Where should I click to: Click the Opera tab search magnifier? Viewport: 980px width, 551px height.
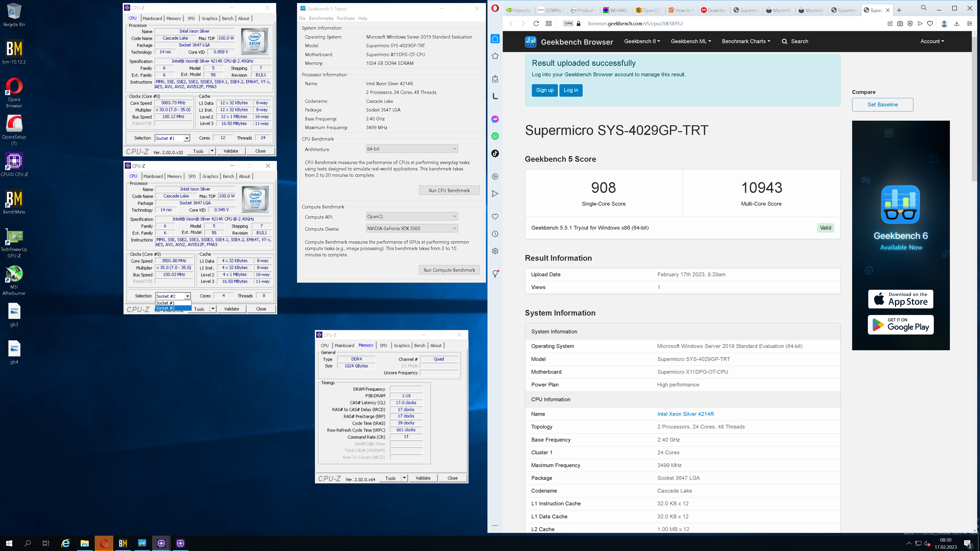pos(924,8)
